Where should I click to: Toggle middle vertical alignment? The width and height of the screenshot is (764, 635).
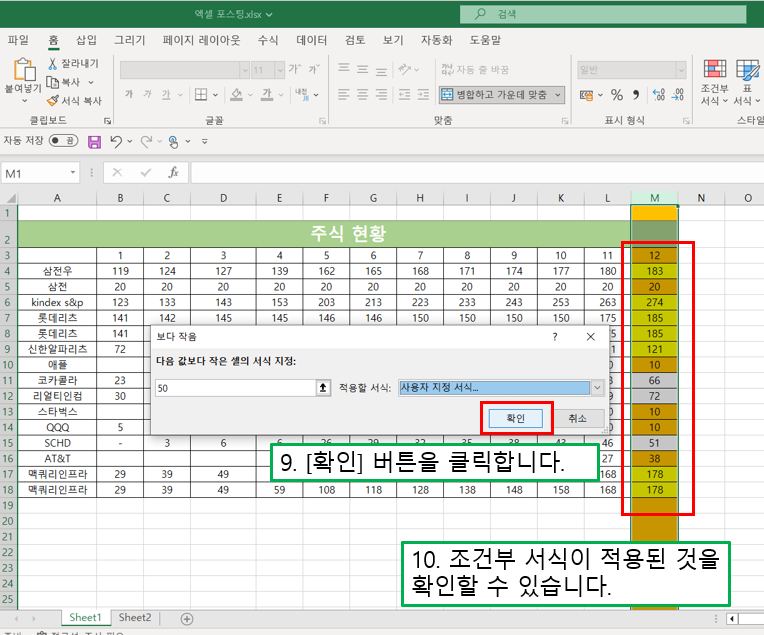point(363,69)
